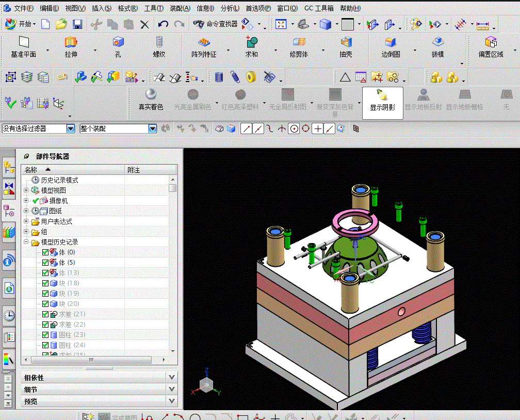Select the Datum Plane (基准平面) tool
The image size is (520, 420).
[x=24, y=47]
